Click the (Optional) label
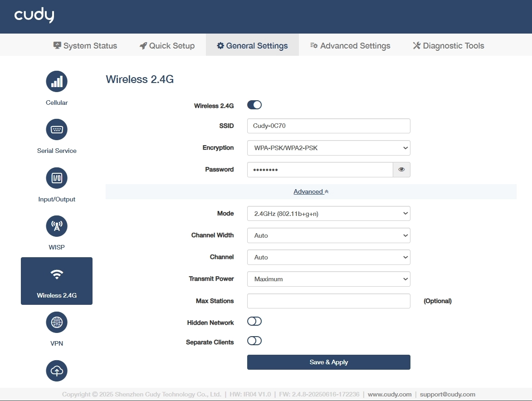This screenshot has height=401, width=532. click(x=437, y=301)
